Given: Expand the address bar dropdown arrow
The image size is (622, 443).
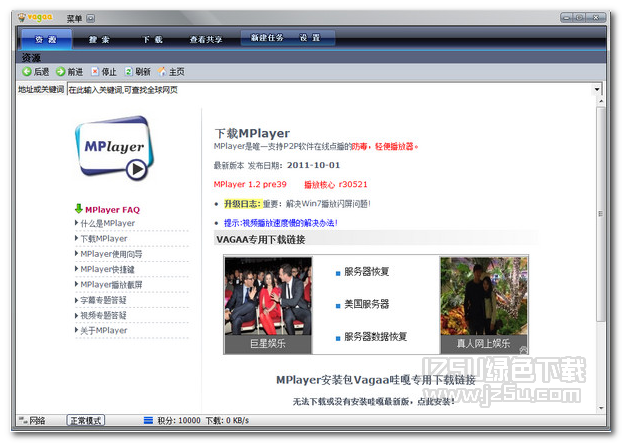Looking at the screenshot, I should (x=597, y=90).
